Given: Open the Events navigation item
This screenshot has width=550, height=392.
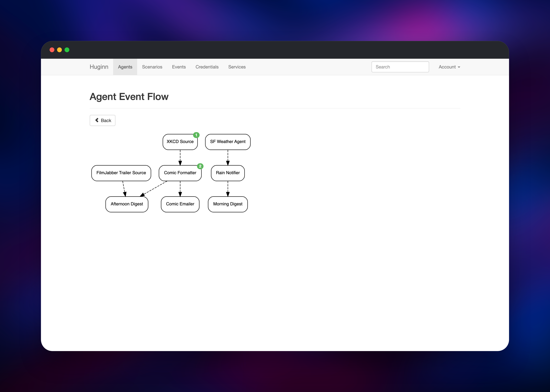Looking at the screenshot, I should pos(179,67).
